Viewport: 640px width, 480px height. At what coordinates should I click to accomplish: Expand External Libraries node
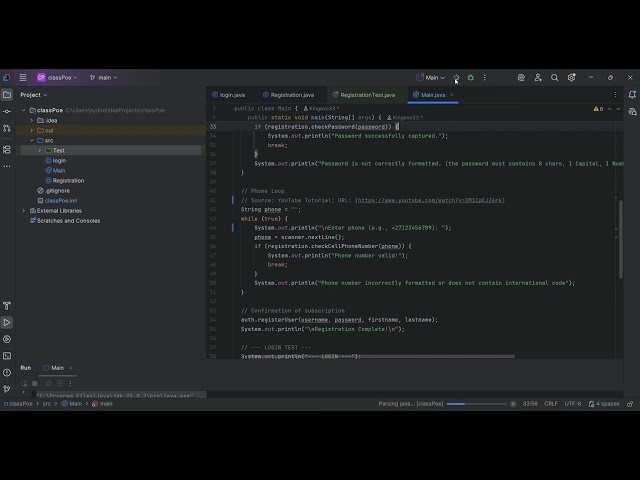pyautogui.click(x=24, y=211)
